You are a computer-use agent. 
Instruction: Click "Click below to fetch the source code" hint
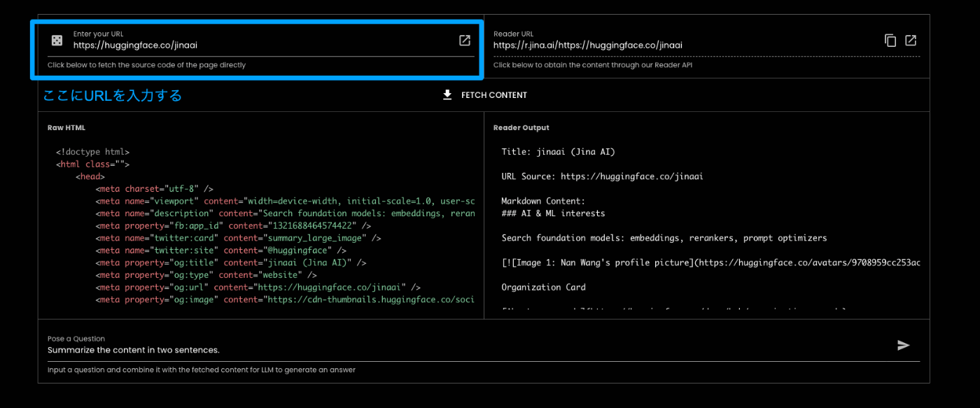click(147, 65)
